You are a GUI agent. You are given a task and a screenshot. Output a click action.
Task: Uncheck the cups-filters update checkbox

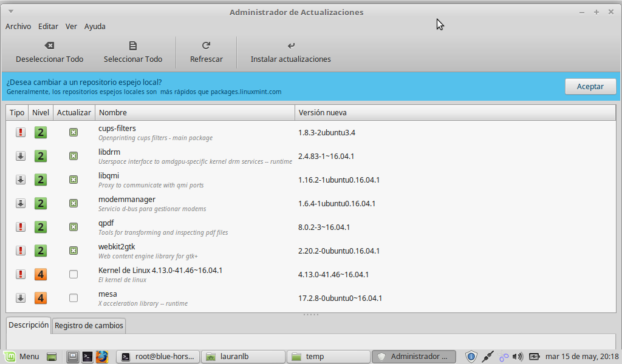click(73, 132)
